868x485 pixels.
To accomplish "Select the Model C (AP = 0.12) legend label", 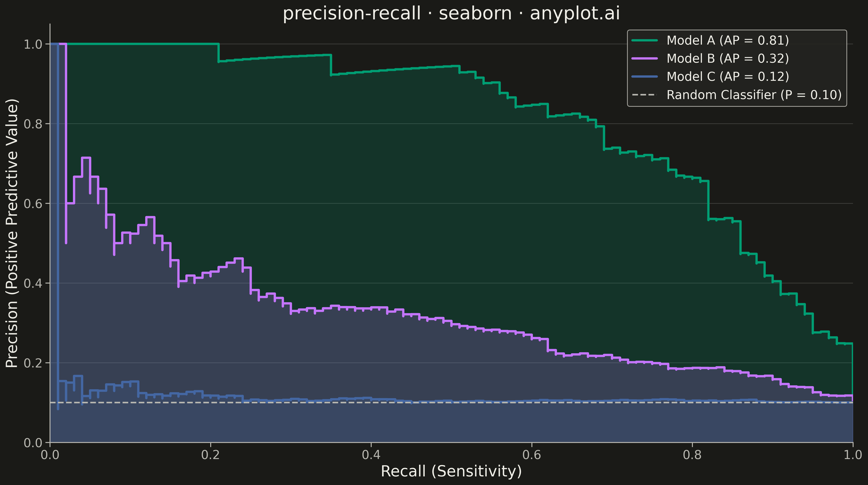I will coord(728,77).
